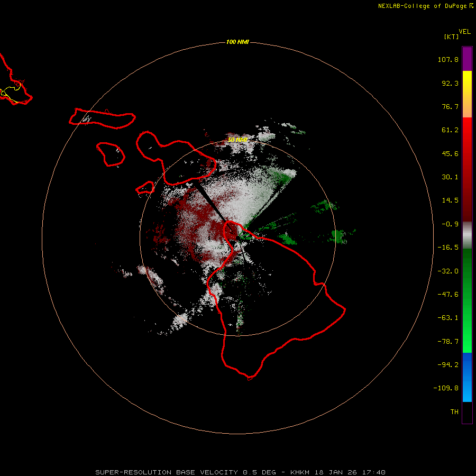
Task: Click the -78.7 velocity scale value
Action: click(x=448, y=342)
